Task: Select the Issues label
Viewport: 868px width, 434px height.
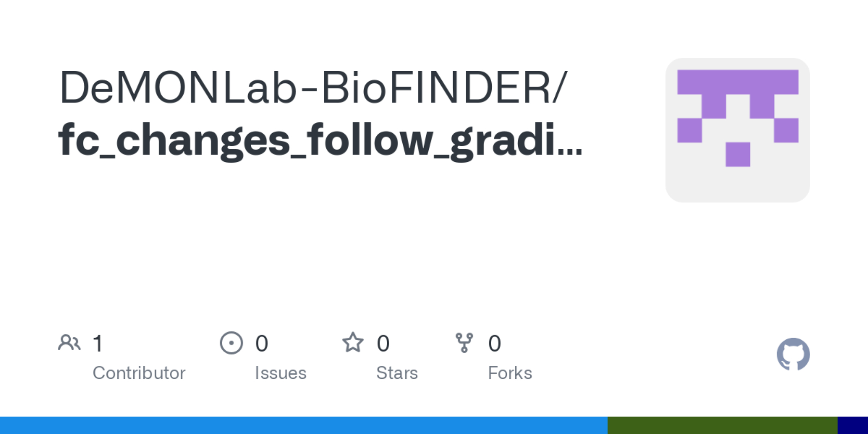Action: point(280,373)
